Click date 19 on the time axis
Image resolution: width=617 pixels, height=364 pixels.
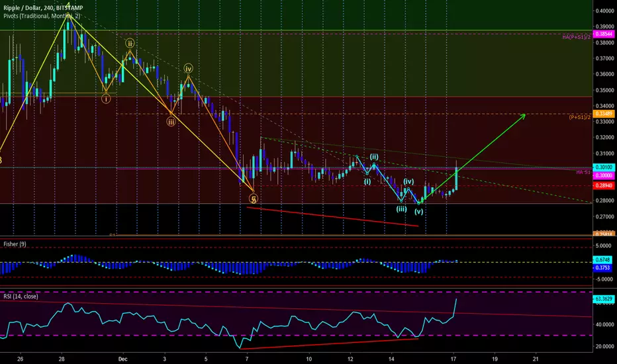point(495,359)
